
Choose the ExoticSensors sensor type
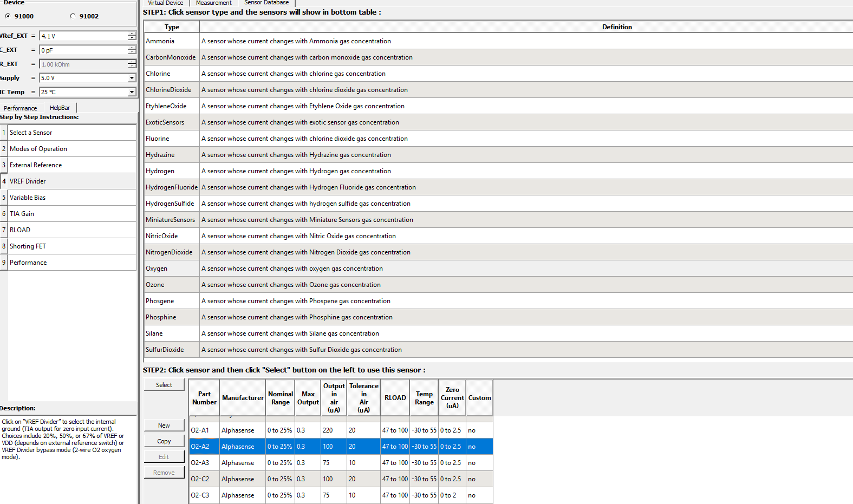tap(172, 122)
